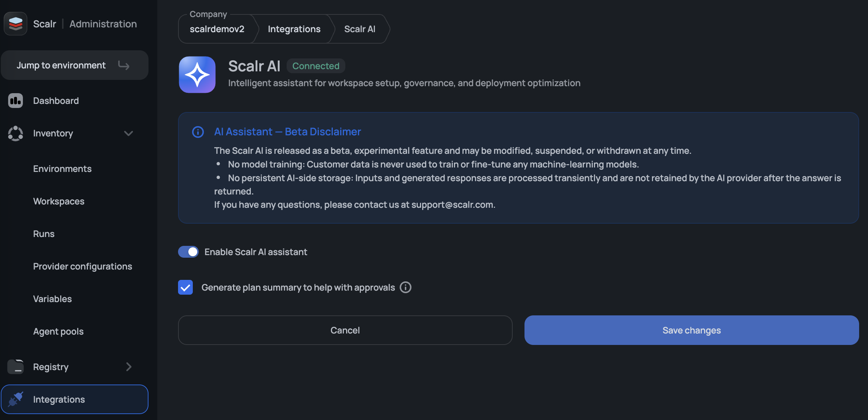Click the Beta Disclaimer info icon

point(198,132)
